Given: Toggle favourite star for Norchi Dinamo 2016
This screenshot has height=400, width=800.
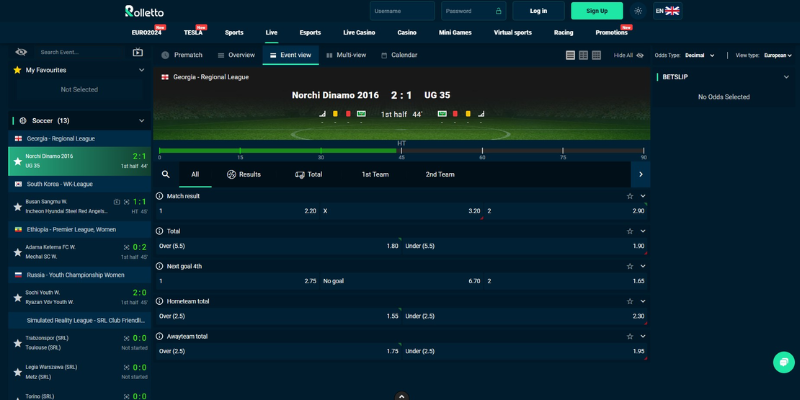Looking at the screenshot, I should pyautogui.click(x=17, y=161).
